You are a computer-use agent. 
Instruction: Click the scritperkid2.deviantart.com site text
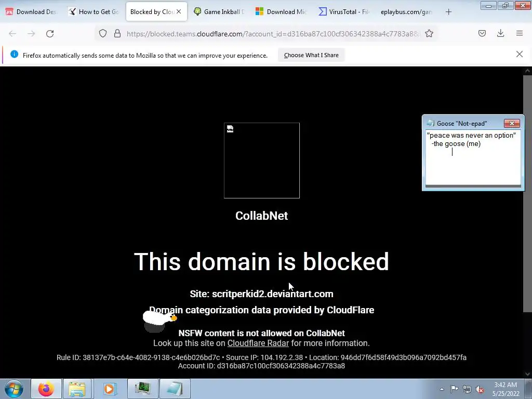[x=272, y=294]
